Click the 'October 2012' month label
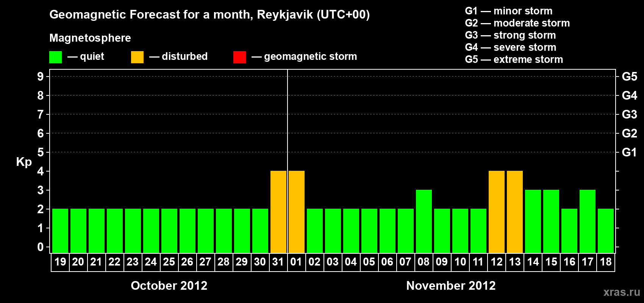The height and width of the screenshot is (303, 644). click(169, 286)
